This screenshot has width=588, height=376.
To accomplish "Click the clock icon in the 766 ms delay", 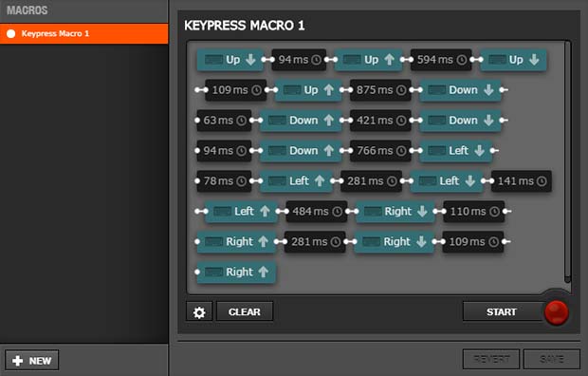I will [401, 151].
